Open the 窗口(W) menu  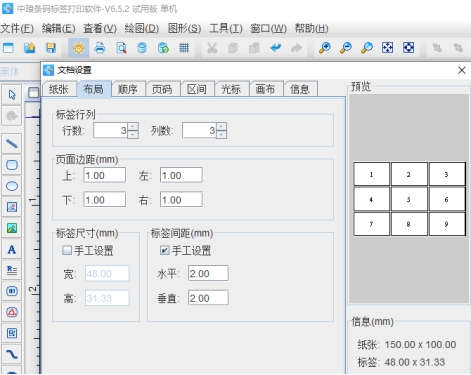[268, 29]
